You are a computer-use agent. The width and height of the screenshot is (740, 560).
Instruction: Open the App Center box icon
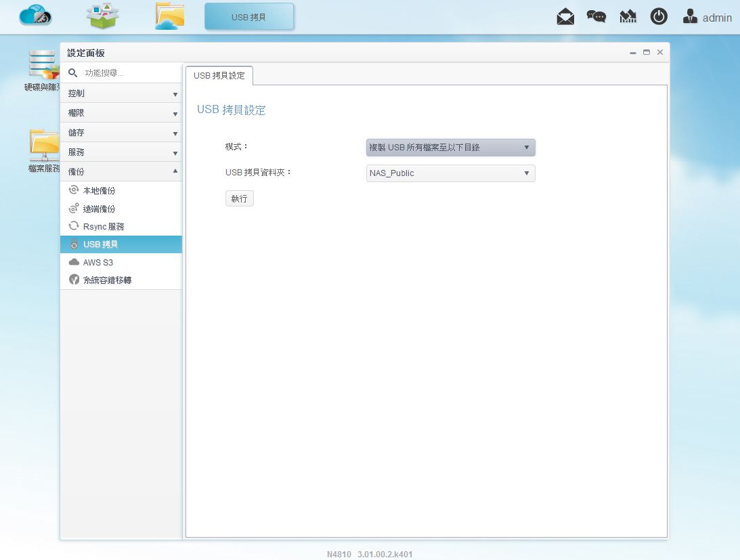[x=102, y=16]
